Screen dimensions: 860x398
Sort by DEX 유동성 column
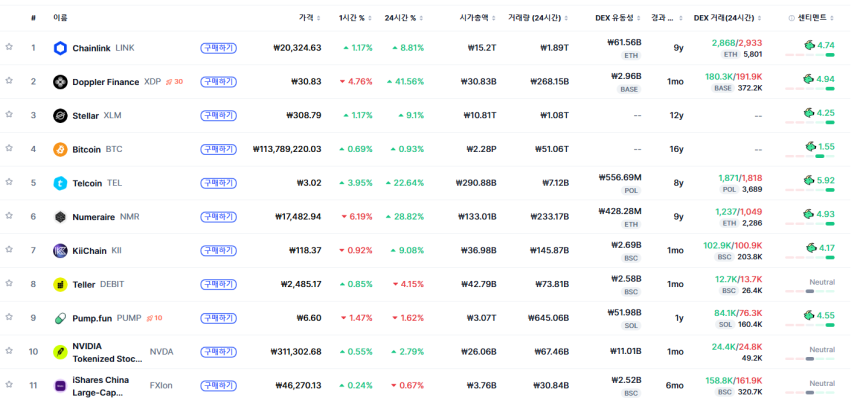[x=618, y=18]
